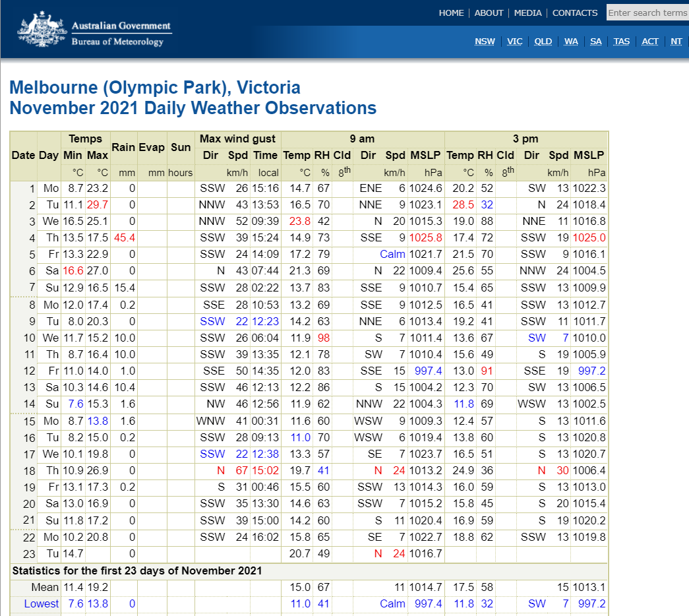Open the TAS state link
The width and height of the screenshot is (689, 616).
point(621,42)
